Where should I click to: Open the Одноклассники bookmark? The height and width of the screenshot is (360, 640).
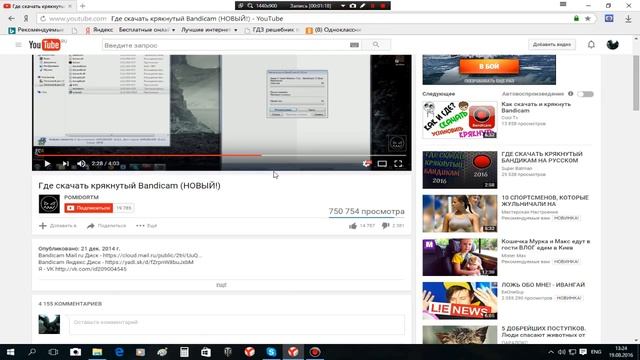click(x=333, y=30)
